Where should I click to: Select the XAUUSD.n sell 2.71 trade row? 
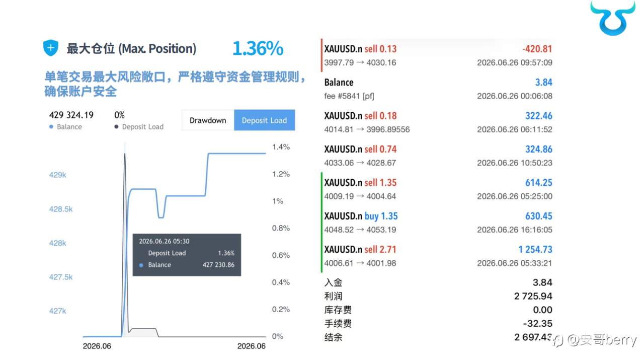point(437,256)
